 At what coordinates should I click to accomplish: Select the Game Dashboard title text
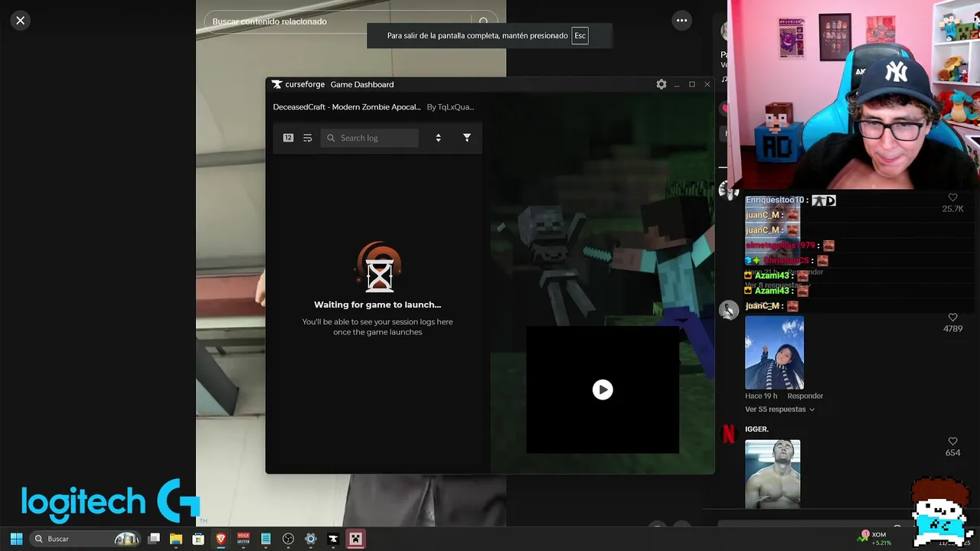362,84
